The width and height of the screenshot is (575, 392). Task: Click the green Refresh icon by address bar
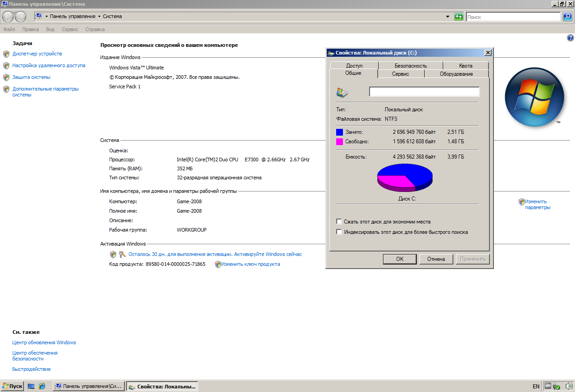tap(459, 17)
